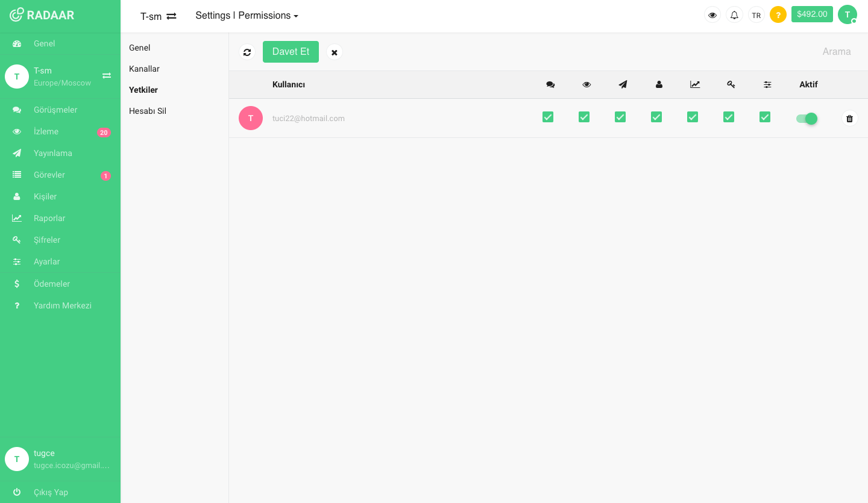Open notifications bell in top bar
The height and width of the screenshot is (503, 868).
point(734,15)
